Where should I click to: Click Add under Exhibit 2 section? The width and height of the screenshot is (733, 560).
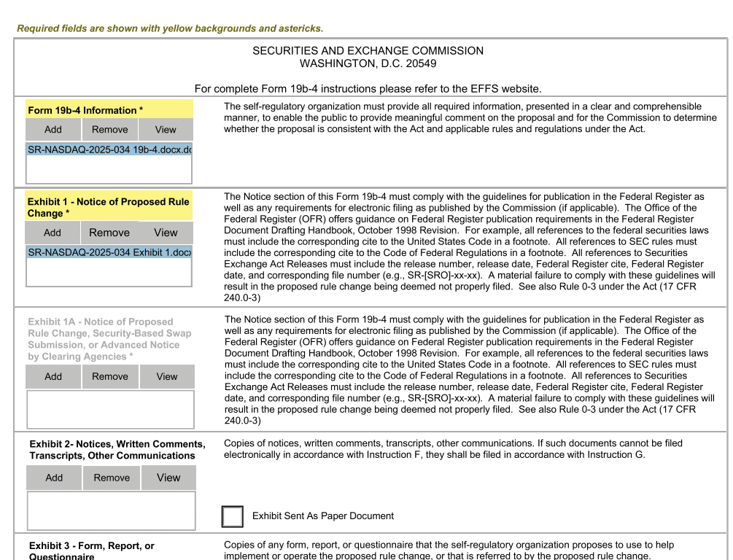53,478
